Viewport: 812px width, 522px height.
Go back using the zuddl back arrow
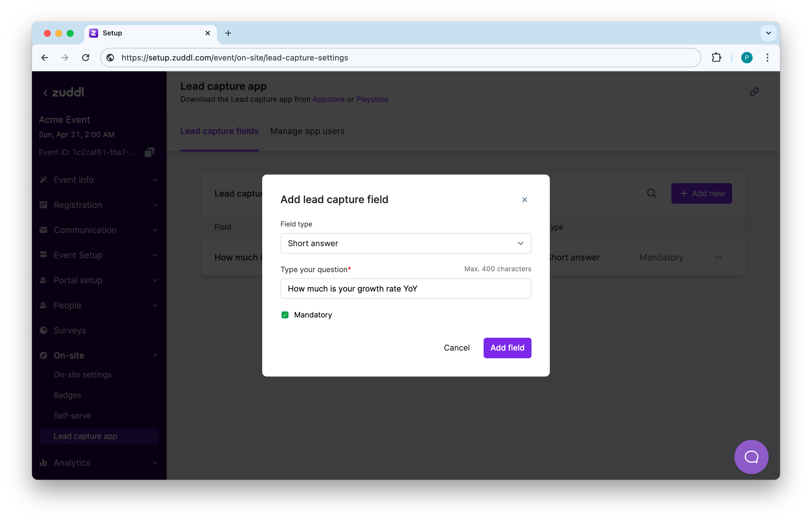[45, 92]
